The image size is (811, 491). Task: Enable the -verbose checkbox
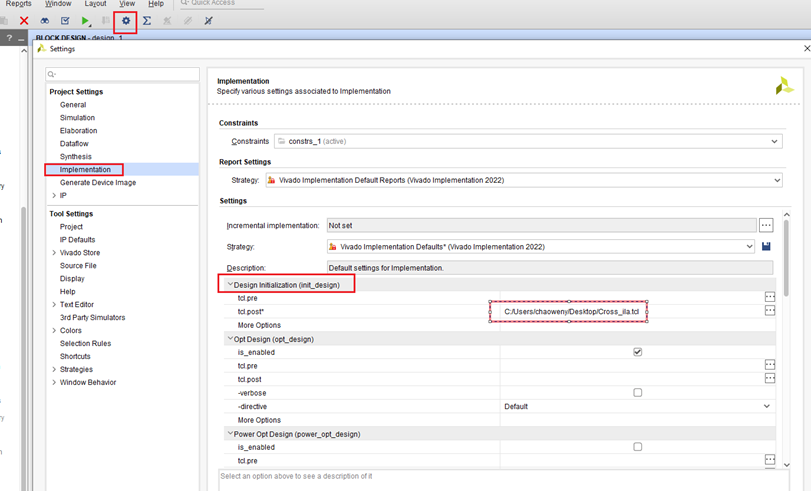tap(637, 393)
